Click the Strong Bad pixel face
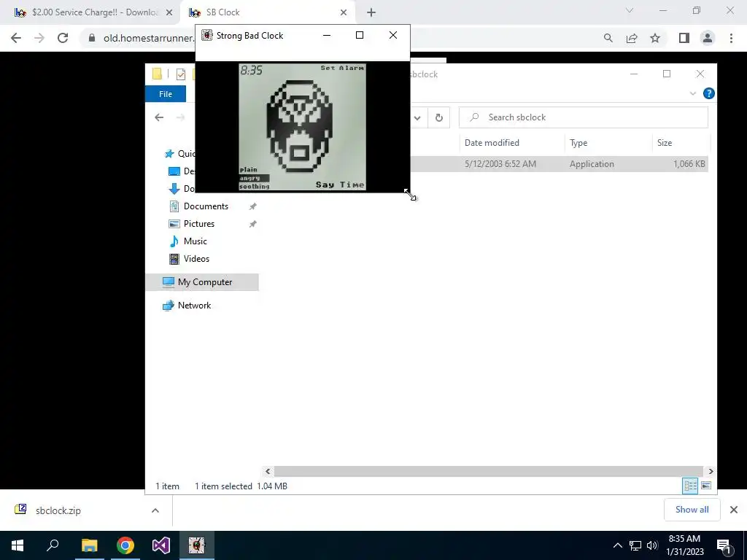The image size is (747, 560). [299, 125]
